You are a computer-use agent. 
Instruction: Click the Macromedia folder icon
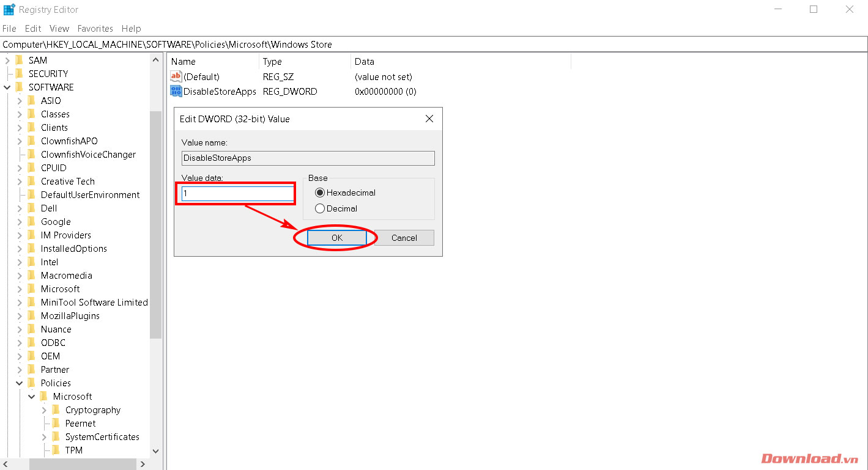click(31, 276)
